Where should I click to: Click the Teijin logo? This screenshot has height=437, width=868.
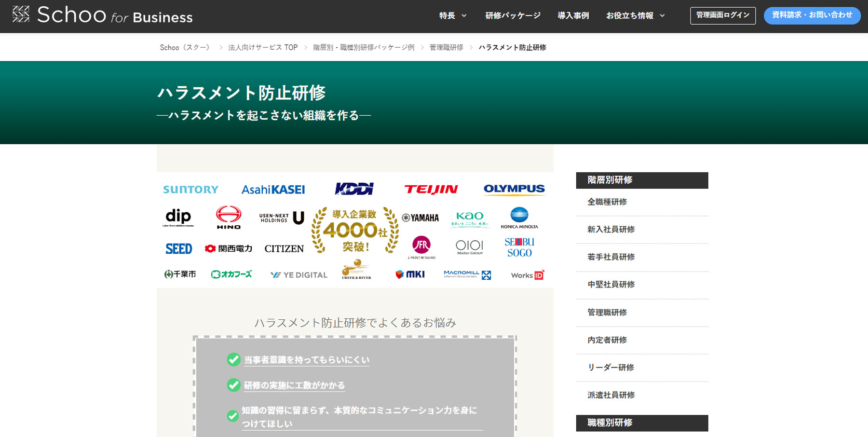pyautogui.click(x=431, y=189)
